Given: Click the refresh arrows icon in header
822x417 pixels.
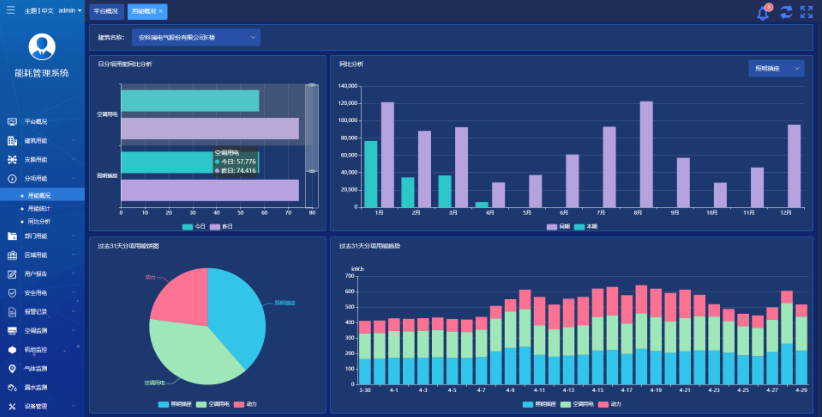Looking at the screenshot, I should (x=786, y=12).
